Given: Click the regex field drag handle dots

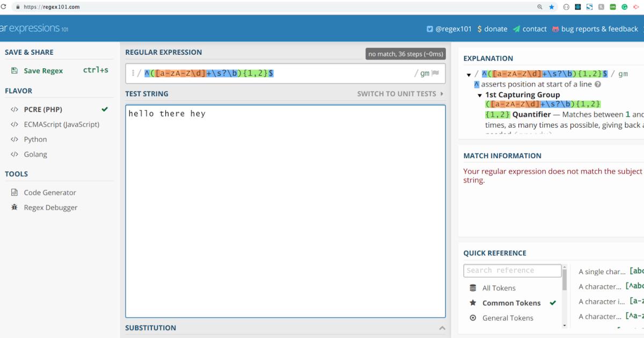Looking at the screenshot, I should 133,73.
